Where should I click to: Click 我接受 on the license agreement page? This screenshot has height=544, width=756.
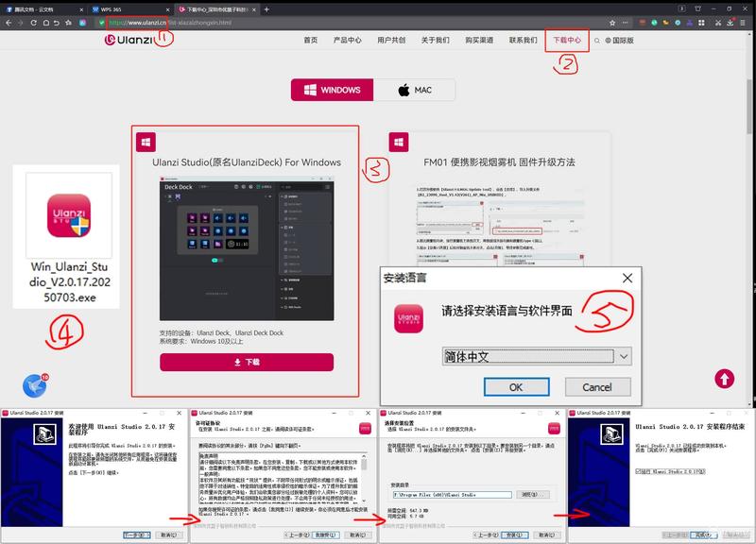click(326, 535)
